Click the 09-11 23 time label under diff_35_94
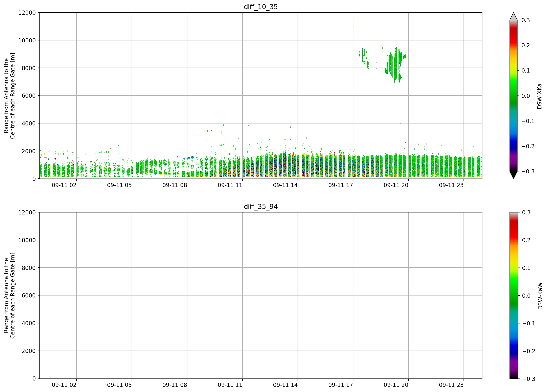This screenshot has height=392, width=547. (x=451, y=385)
